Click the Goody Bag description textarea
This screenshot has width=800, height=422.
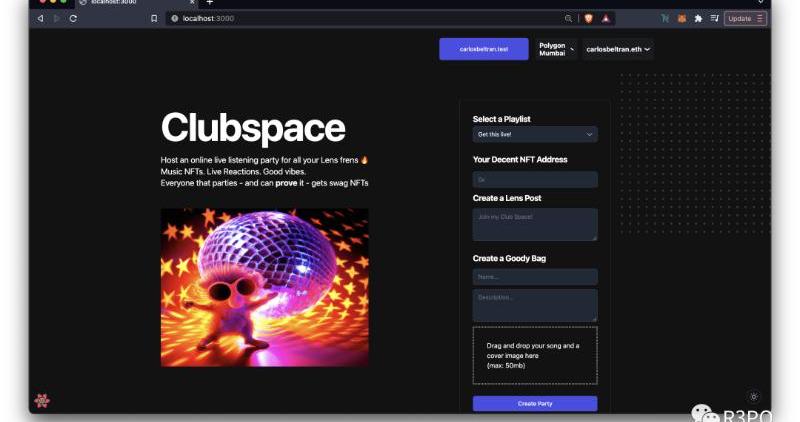tap(535, 306)
